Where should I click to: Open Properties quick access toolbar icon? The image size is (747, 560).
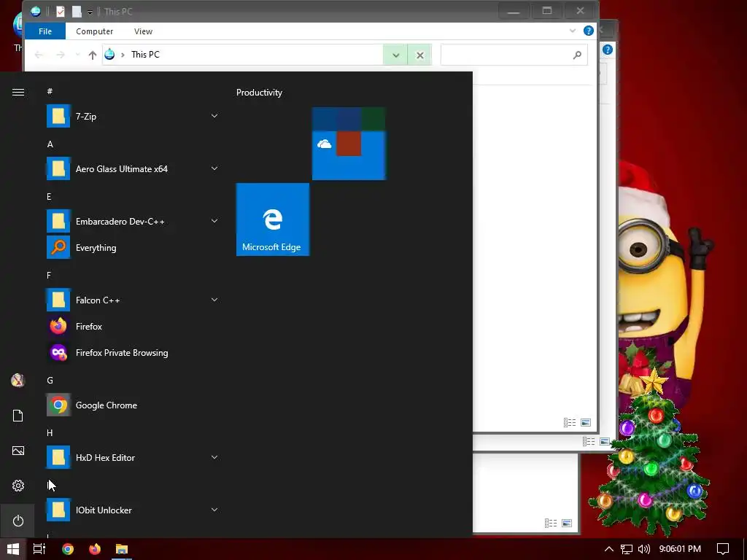point(61,12)
